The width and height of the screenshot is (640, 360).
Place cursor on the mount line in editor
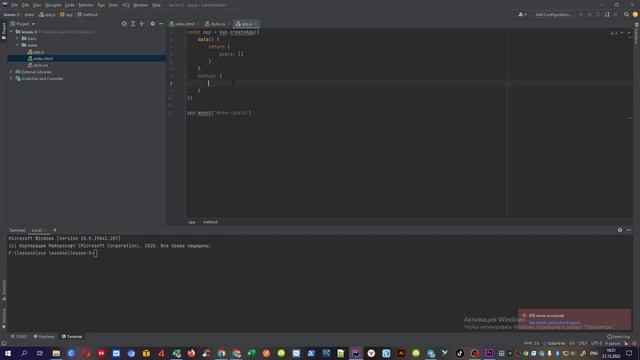point(220,113)
